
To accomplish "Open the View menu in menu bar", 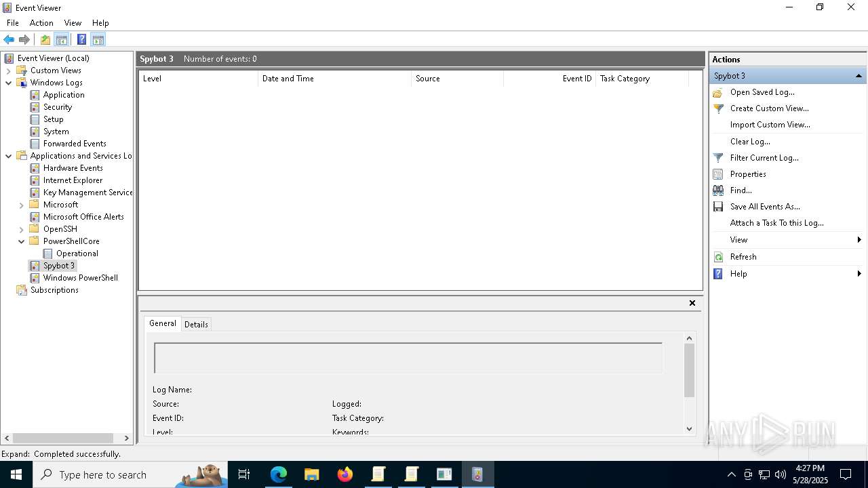I will [x=73, y=23].
